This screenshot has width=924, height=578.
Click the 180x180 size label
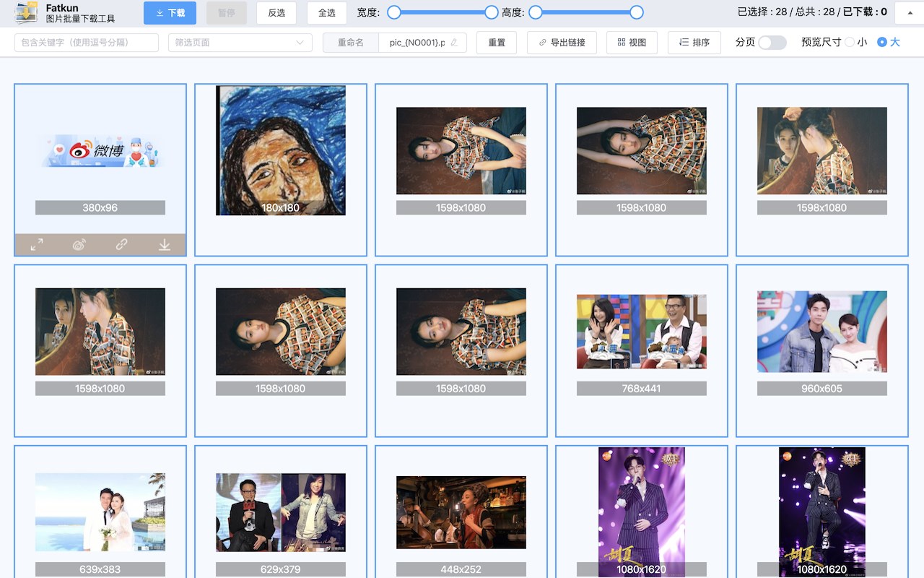coord(281,208)
